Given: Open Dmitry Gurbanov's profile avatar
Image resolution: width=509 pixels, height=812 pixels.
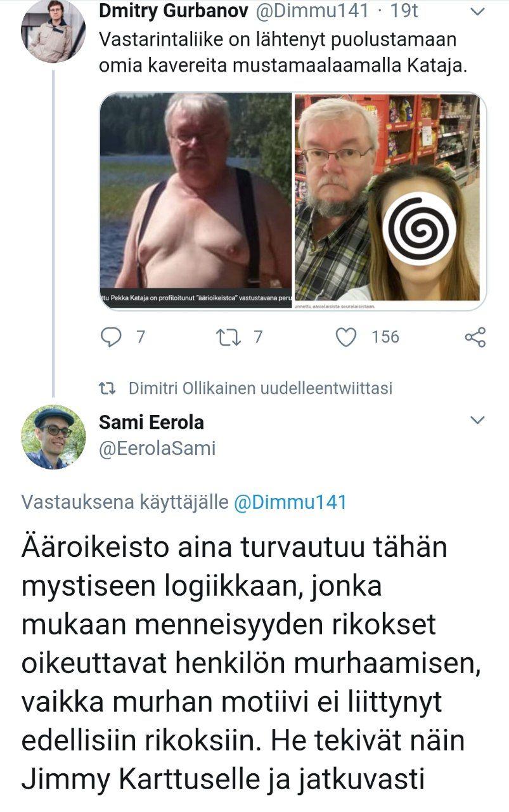Looking at the screenshot, I should (x=53, y=31).
